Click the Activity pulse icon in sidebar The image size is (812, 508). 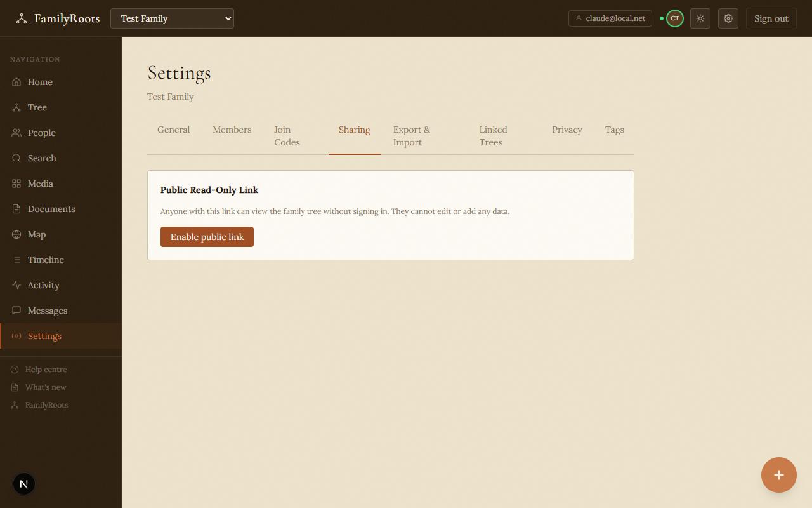click(16, 285)
